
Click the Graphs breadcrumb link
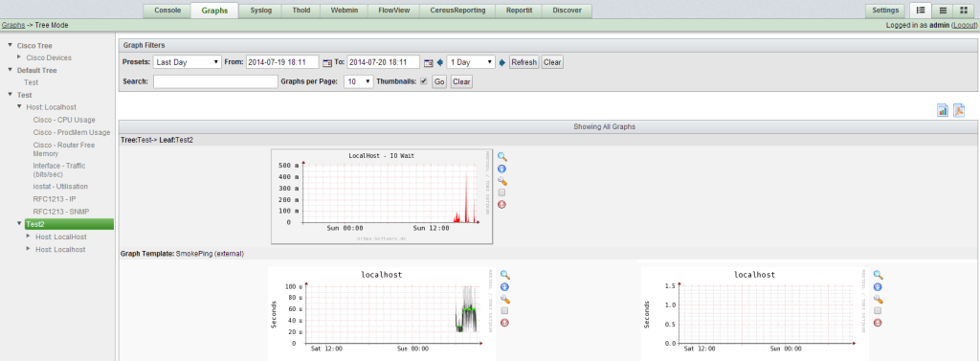click(13, 26)
